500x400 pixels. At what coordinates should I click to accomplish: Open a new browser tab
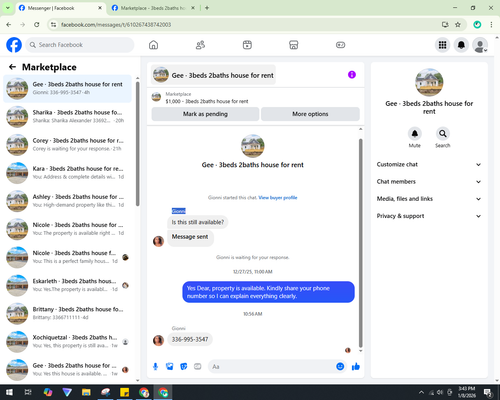pyautogui.click(x=207, y=8)
